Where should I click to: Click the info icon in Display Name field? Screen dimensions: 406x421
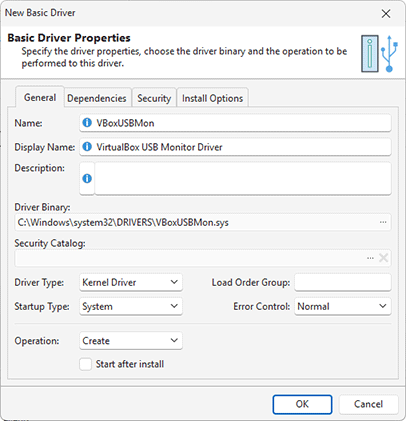coord(87,147)
